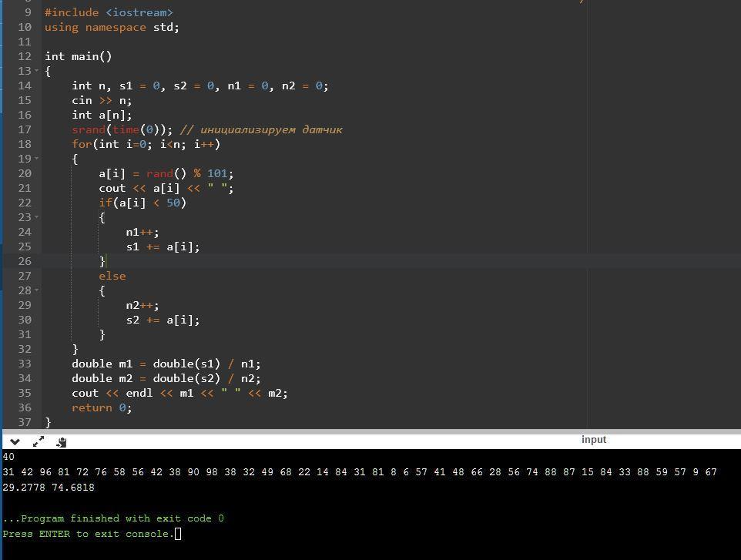
Task: Click line number 17 in the gutter
Action: click(x=25, y=129)
